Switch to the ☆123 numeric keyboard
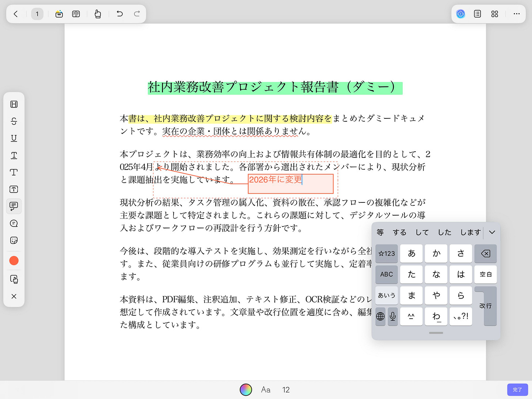This screenshot has width=532, height=399. [386, 254]
